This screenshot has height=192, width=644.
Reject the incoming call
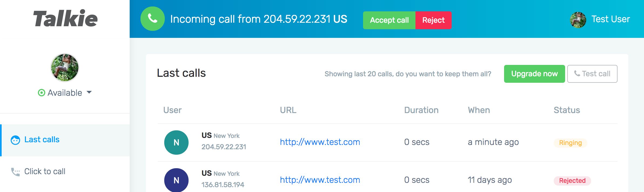433,20
